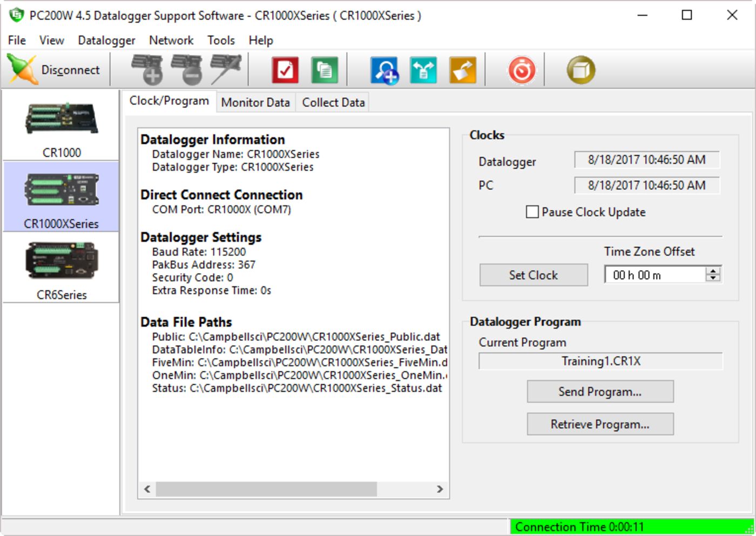Click the Datalogger clock time field

pyautogui.click(x=647, y=159)
